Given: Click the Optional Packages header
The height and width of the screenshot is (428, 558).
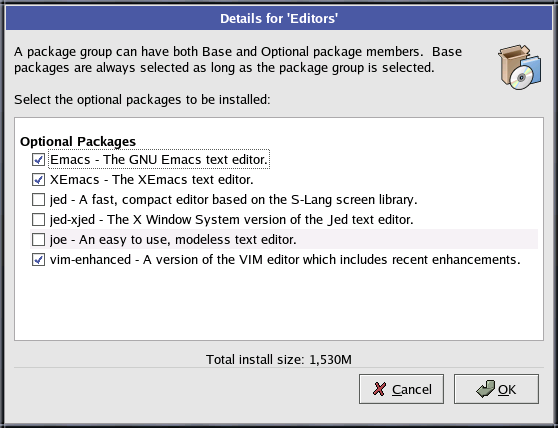Looking at the screenshot, I should (78, 142).
